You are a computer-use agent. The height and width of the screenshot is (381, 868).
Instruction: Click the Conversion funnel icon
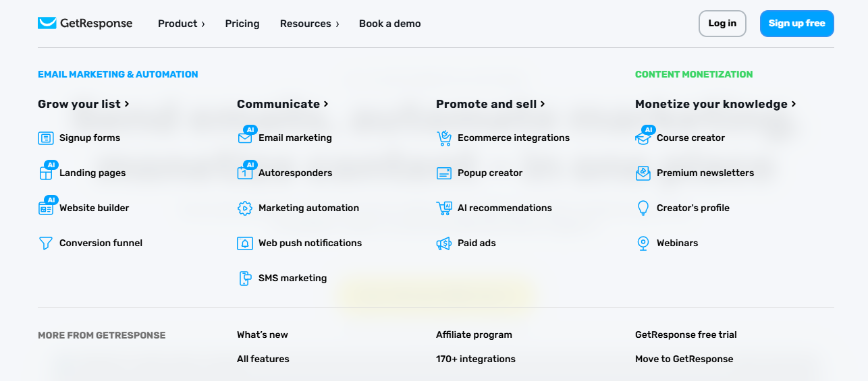coord(46,243)
